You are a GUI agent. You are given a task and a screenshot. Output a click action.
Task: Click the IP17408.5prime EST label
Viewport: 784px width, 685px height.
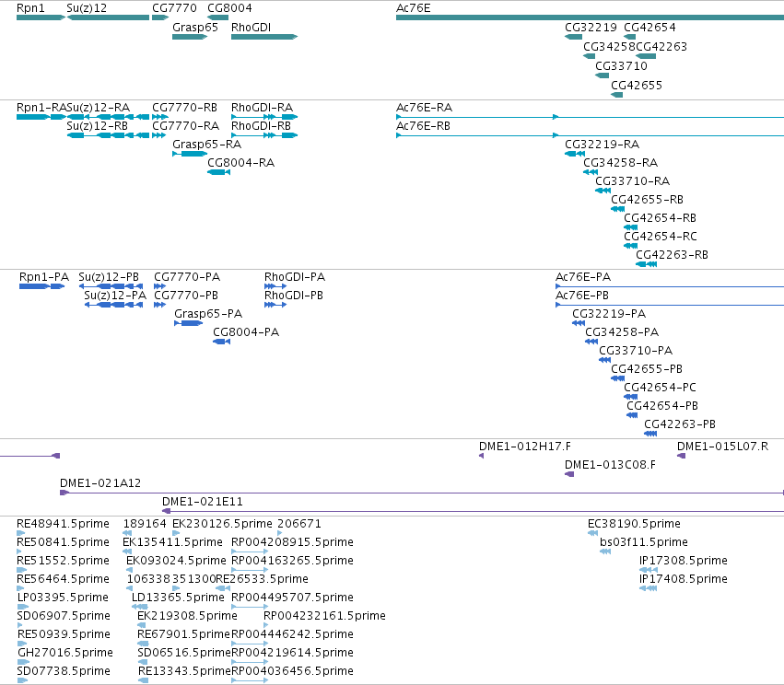tap(684, 579)
